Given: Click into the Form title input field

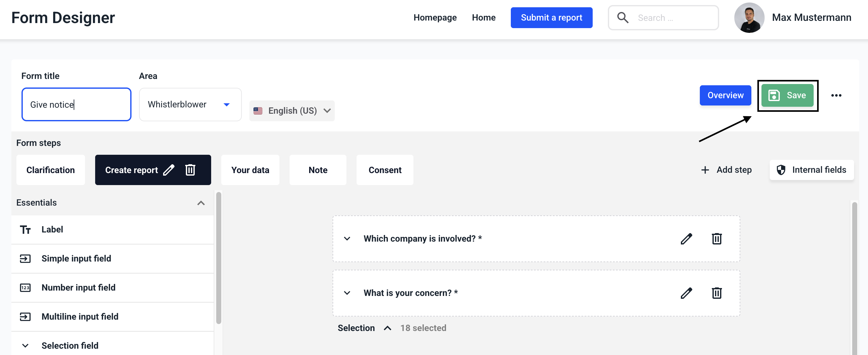Looking at the screenshot, I should (76, 105).
